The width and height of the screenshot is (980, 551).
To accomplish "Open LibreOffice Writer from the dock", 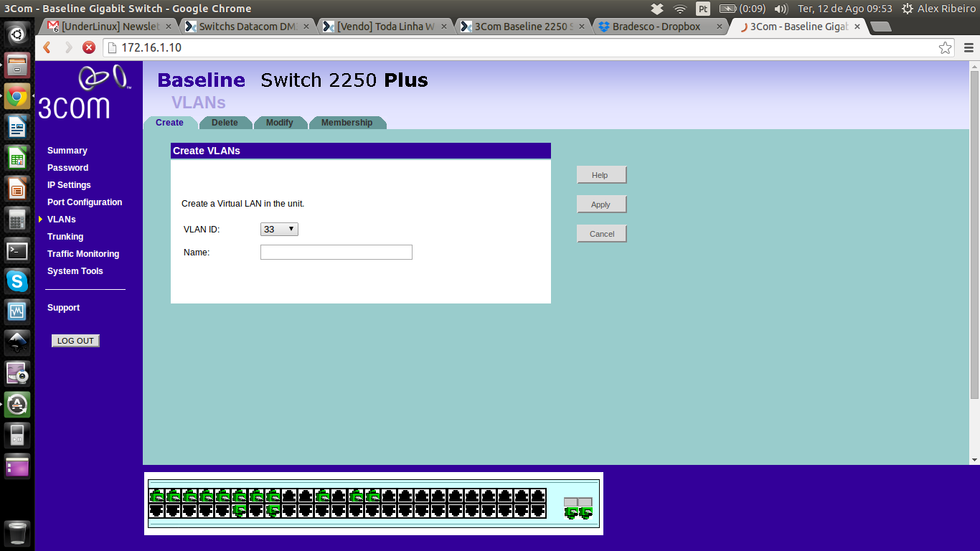I will tap(17, 128).
